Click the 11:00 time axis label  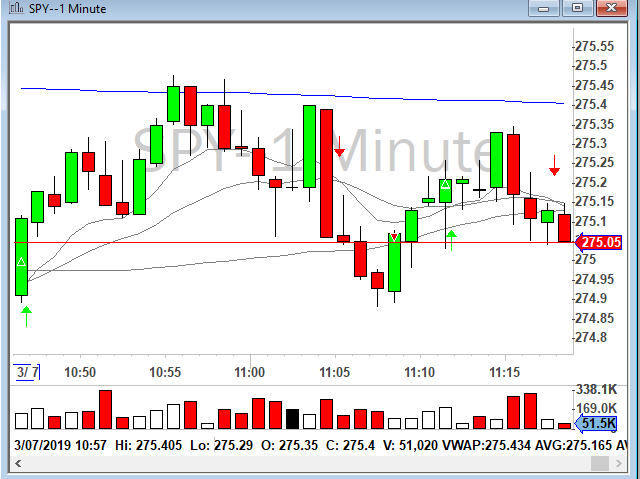click(x=249, y=372)
